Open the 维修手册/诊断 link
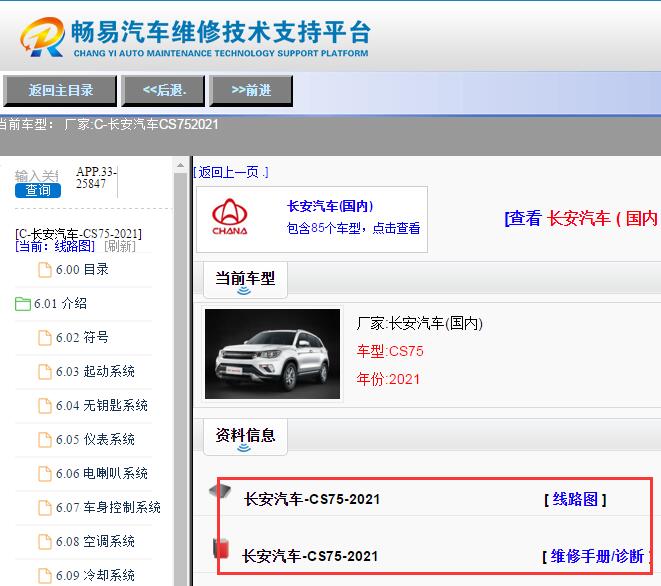Image resolution: width=661 pixels, height=586 pixels. [x=597, y=556]
